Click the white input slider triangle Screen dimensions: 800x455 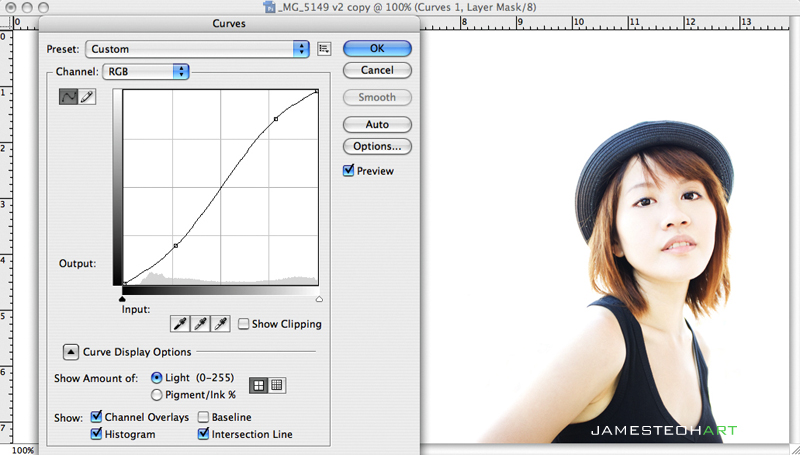coord(319,299)
